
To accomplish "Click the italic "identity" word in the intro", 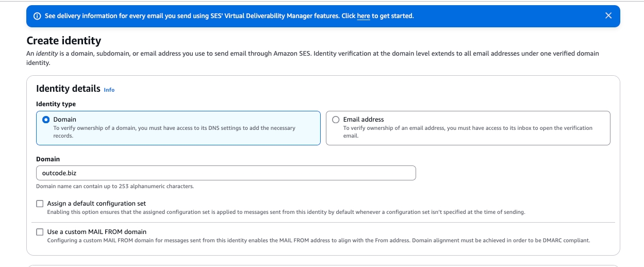I will click(46, 54).
